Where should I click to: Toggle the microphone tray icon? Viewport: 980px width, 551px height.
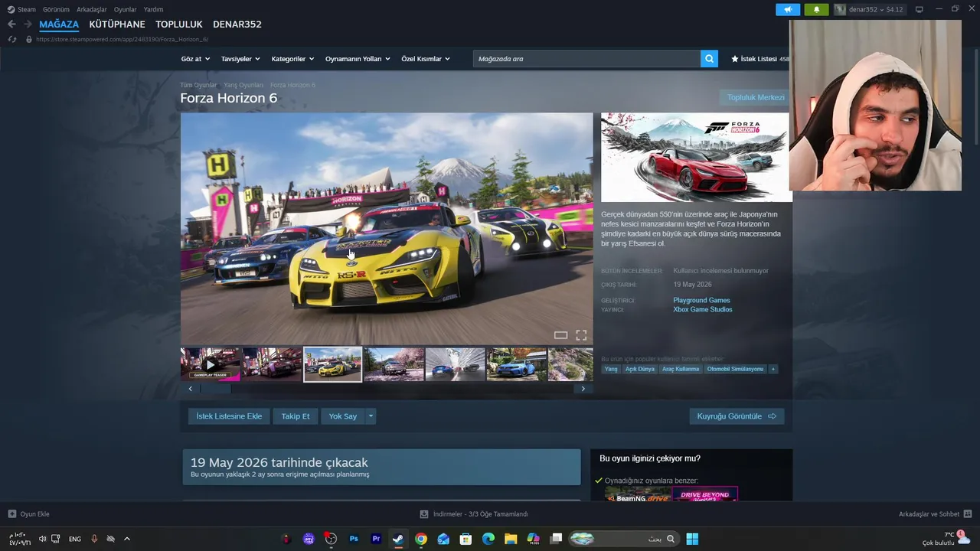(x=94, y=539)
